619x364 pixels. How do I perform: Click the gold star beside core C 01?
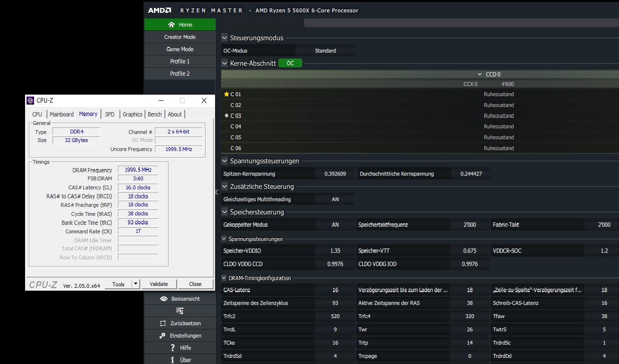[226, 94]
